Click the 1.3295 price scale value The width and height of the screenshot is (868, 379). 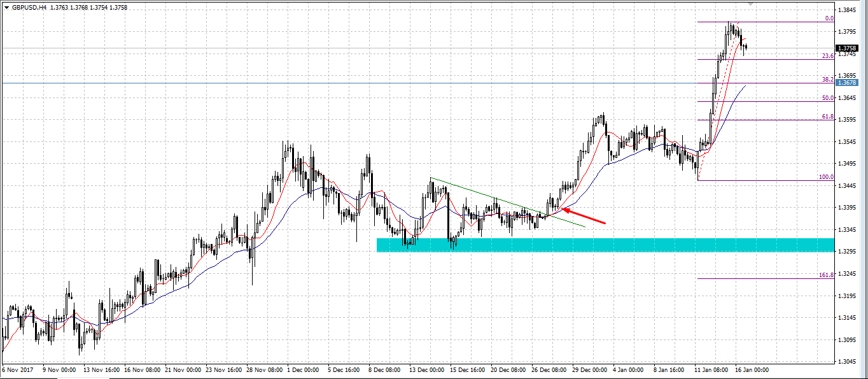(x=847, y=252)
